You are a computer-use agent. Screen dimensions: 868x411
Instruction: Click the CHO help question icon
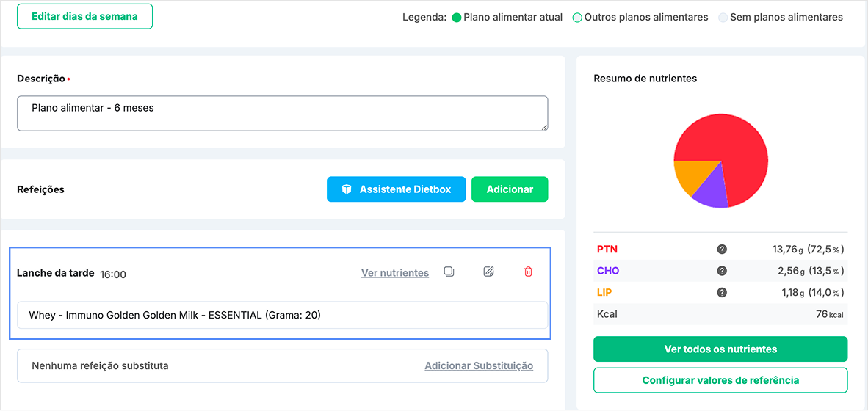click(722, 271)
